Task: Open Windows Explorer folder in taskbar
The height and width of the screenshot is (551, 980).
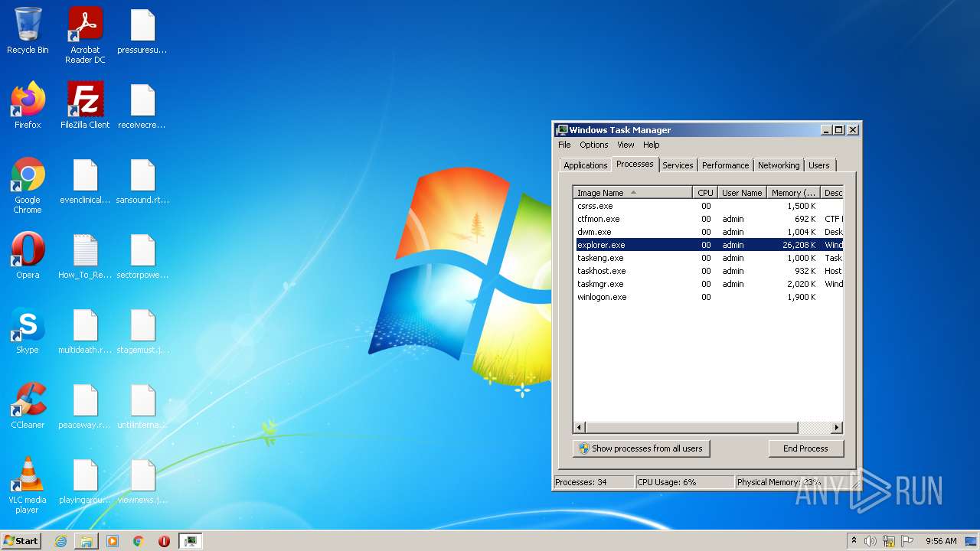Action: pos(87,541)
